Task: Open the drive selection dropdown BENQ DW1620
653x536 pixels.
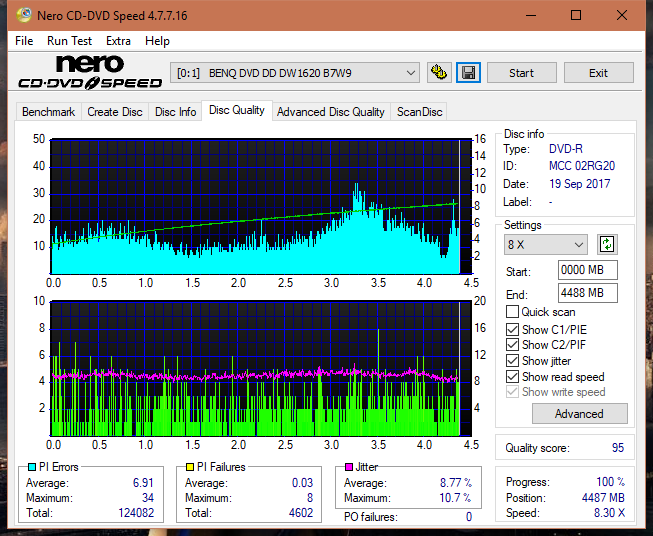Action: point(295,73)
